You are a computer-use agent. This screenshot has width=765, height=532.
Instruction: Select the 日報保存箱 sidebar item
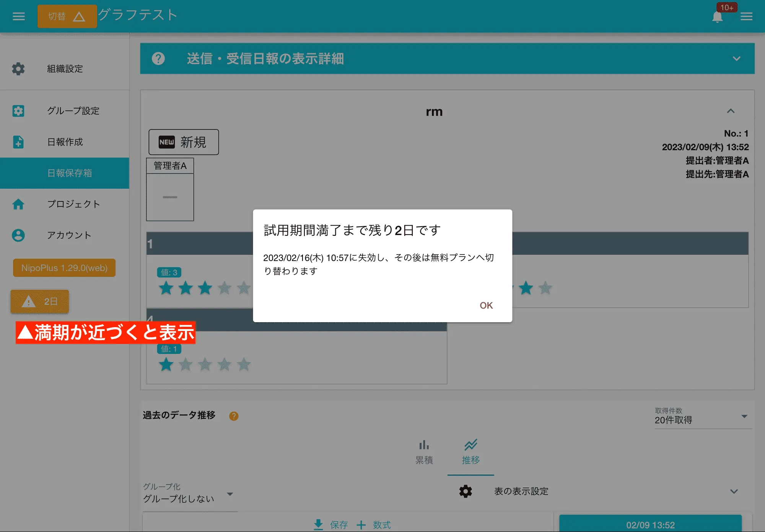[x=70, y=173]
